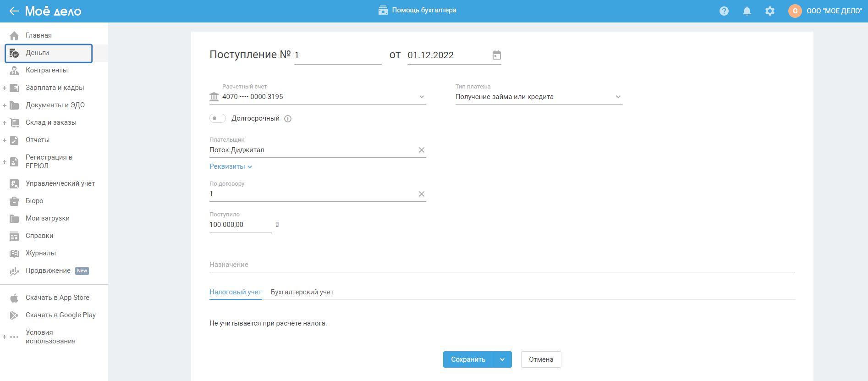Open the Сохранить split-button arrow
This screenshot has height=381, width=868.
[502, 359]
